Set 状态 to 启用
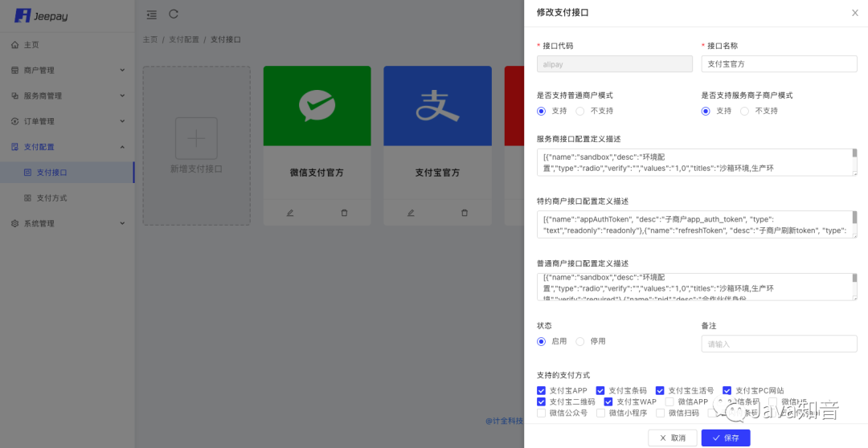 (x=542, y=342)
